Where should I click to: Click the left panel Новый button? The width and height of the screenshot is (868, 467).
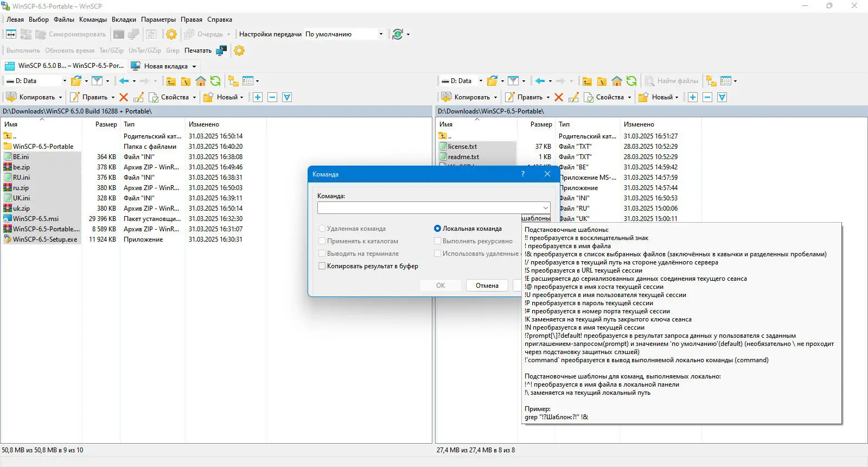[221, 97]
